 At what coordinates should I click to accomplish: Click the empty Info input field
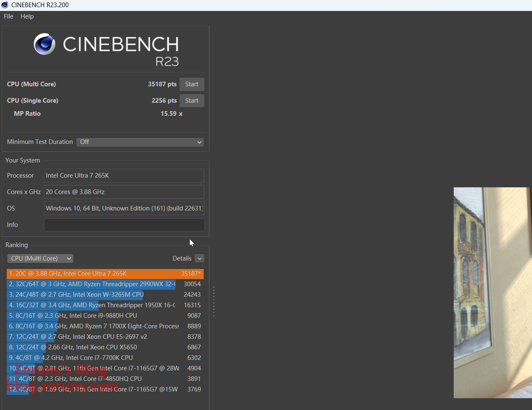click(124, 225)
